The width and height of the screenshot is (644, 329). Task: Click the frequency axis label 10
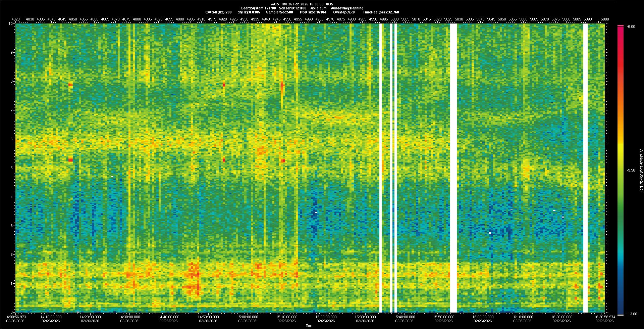coord(11,24)
